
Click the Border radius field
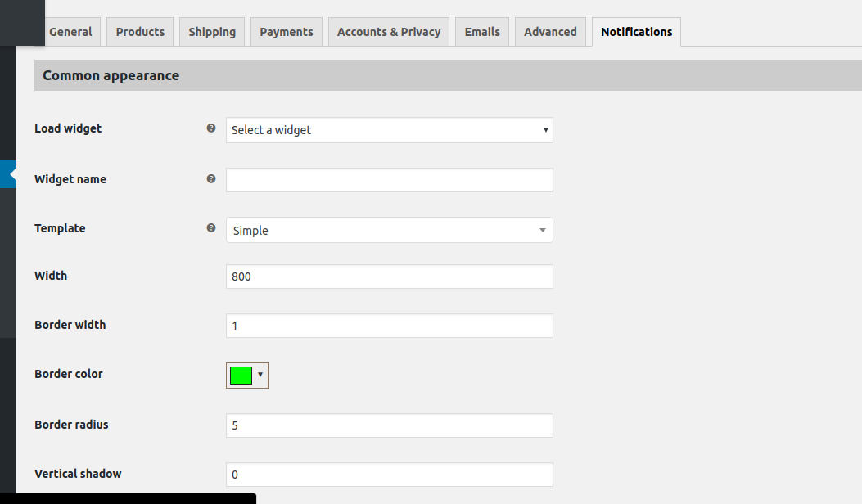pyautogui.click(x=389, y=425)
